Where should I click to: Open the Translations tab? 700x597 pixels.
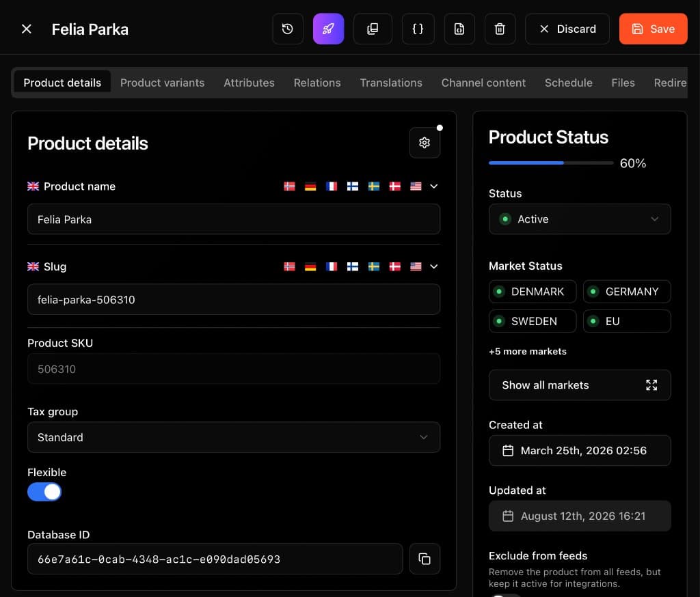coord(391,83)
